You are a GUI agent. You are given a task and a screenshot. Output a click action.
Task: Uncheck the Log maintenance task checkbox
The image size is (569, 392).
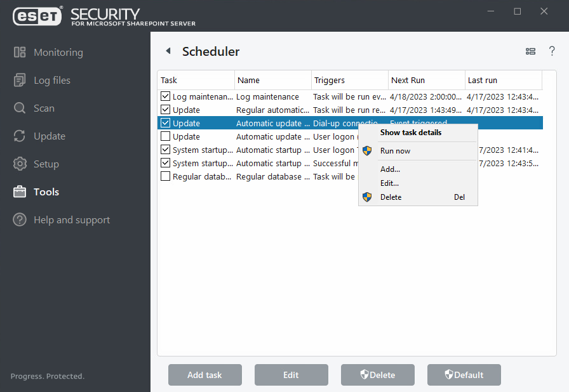pos(166,96)
